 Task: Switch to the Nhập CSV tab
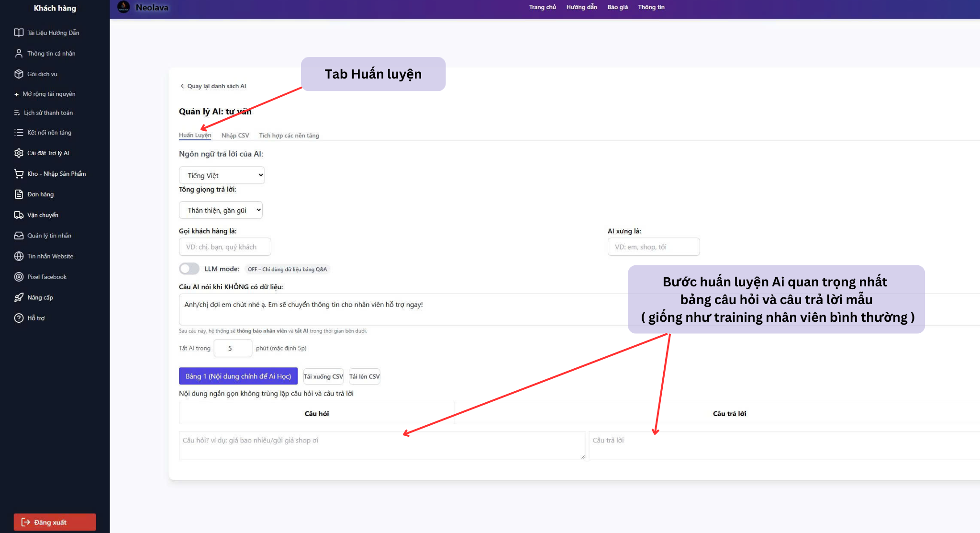pos(235,135)
